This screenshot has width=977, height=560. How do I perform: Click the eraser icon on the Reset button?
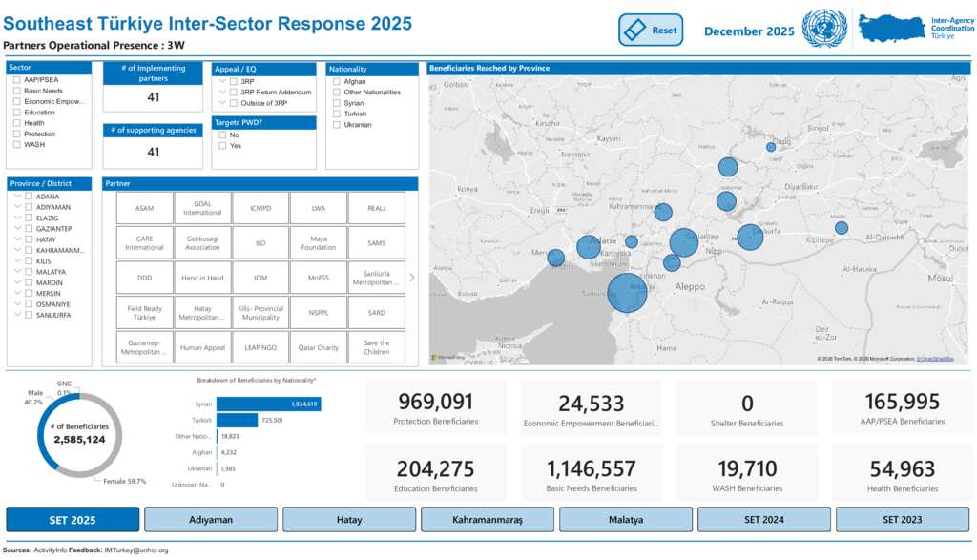(x=635, y=31)
